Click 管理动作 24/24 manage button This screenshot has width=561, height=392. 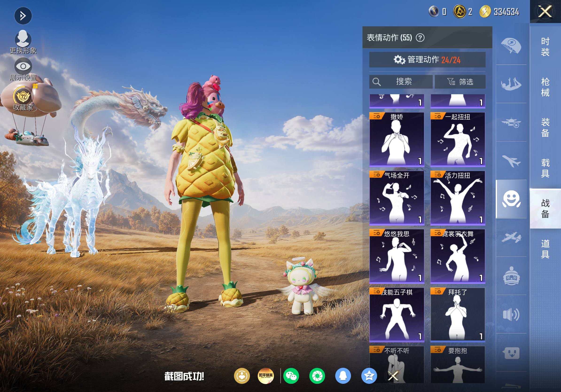point(427,60)
